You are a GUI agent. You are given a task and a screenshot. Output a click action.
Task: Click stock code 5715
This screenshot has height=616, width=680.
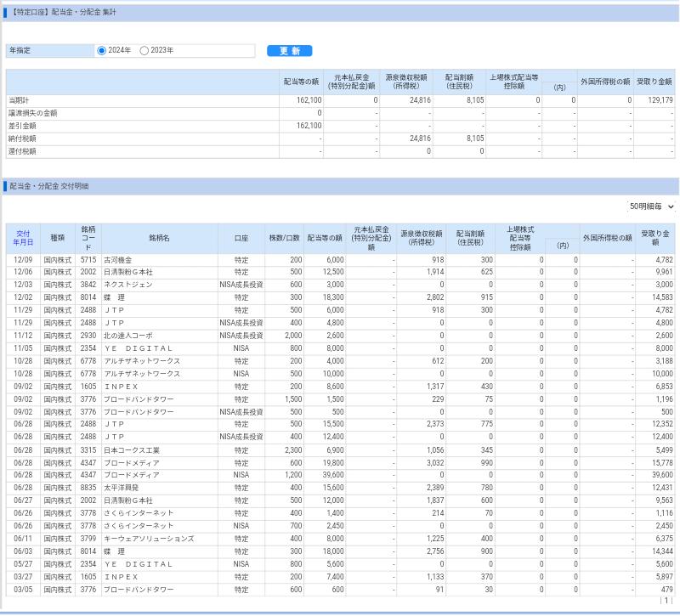[x=88, y=260]
